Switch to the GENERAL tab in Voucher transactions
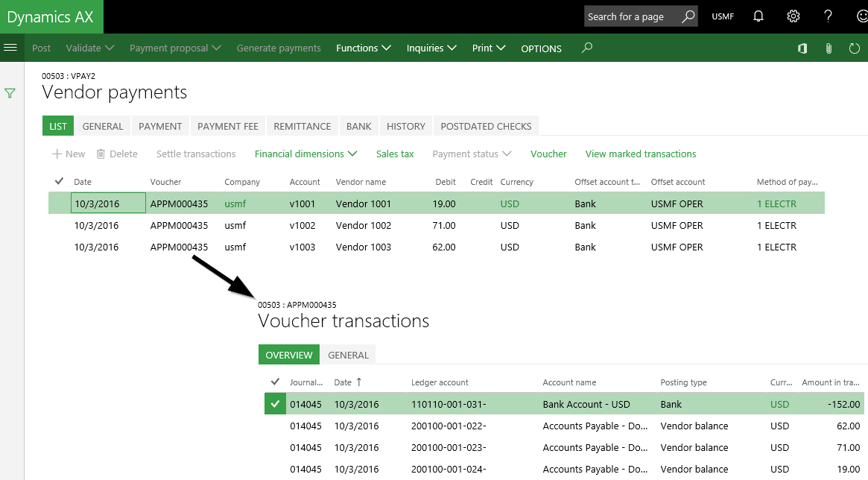868x480 pixels. pos(348,355)
